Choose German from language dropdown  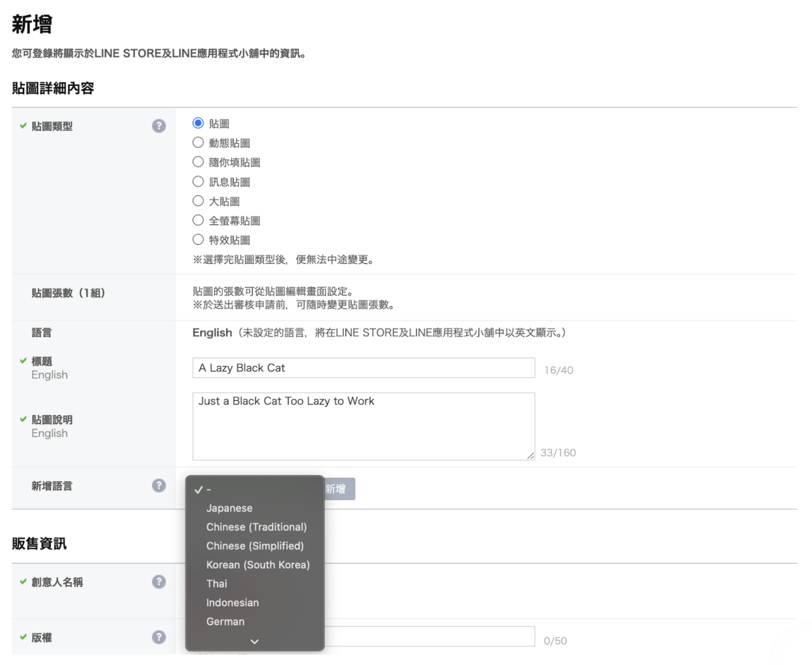225,622
